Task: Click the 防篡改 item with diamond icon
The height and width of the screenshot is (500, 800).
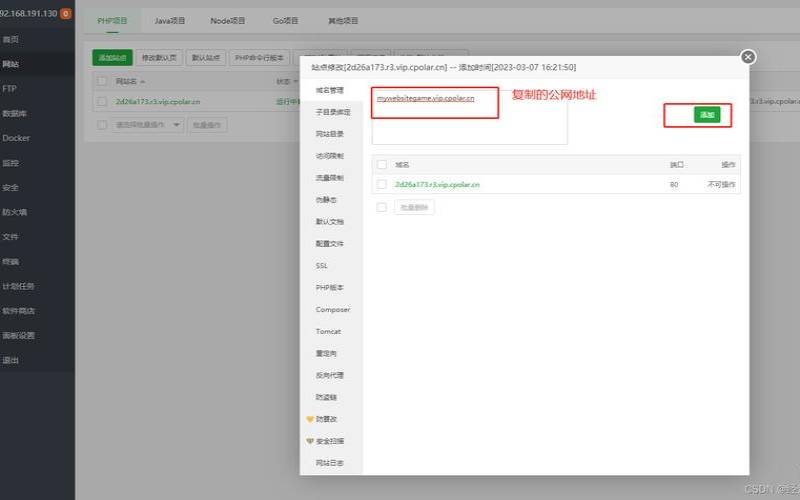Action: pyautogui.click(x=326, y=419)
